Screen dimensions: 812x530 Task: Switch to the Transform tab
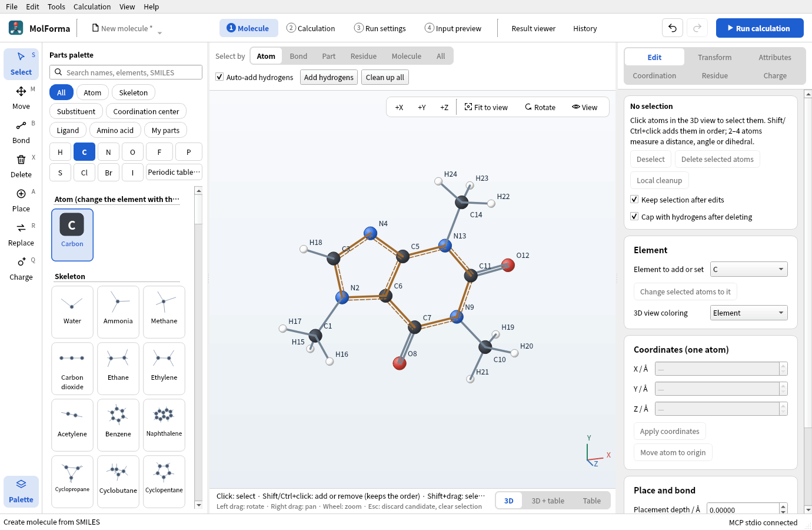tap(715, 57)
